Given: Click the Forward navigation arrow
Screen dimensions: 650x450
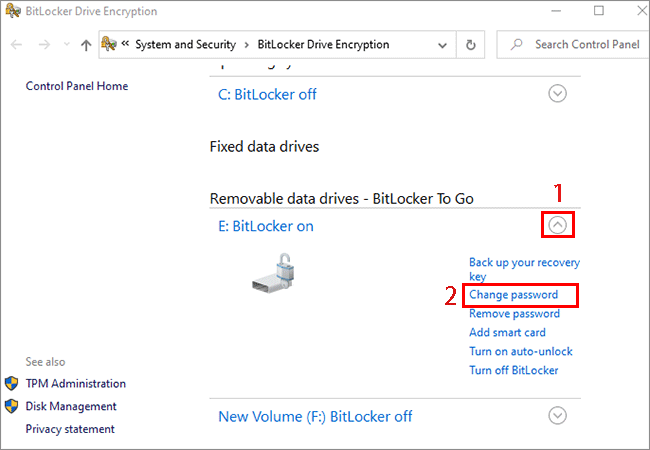Looking at the screenshot, I should [x=44, y=44].
